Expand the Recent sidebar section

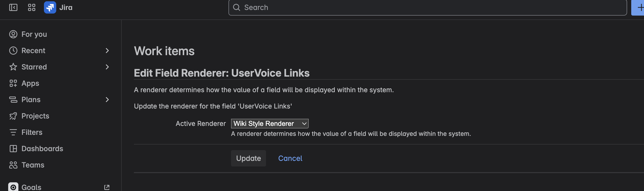point(107,50)
